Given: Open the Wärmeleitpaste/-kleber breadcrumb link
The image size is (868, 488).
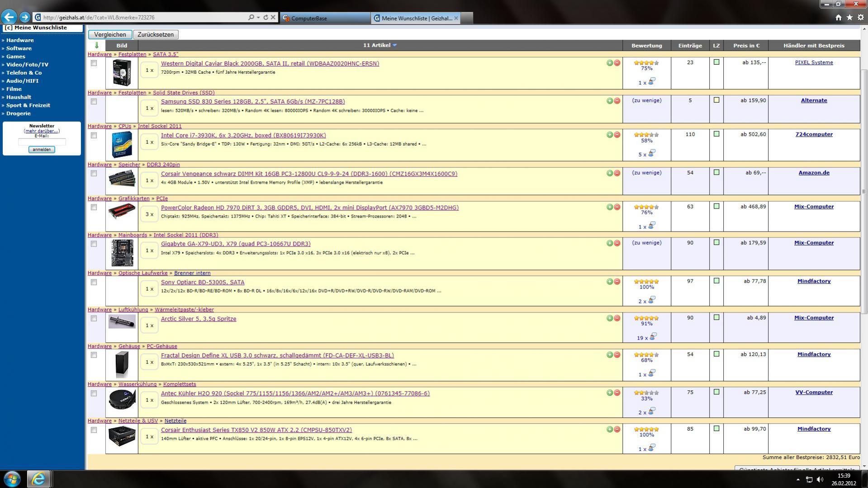Looking at the screenshot, I should tap(184, 310).
